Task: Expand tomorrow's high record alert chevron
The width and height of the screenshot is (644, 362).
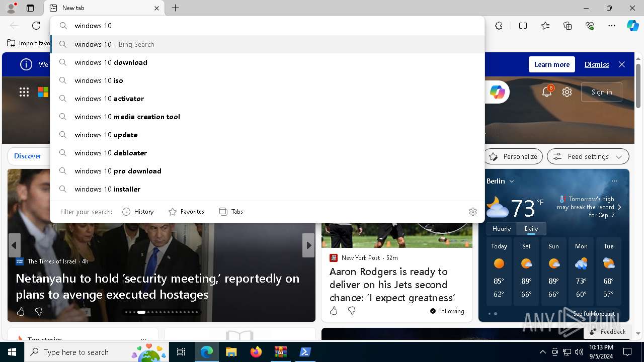Action: pos(619,207)
